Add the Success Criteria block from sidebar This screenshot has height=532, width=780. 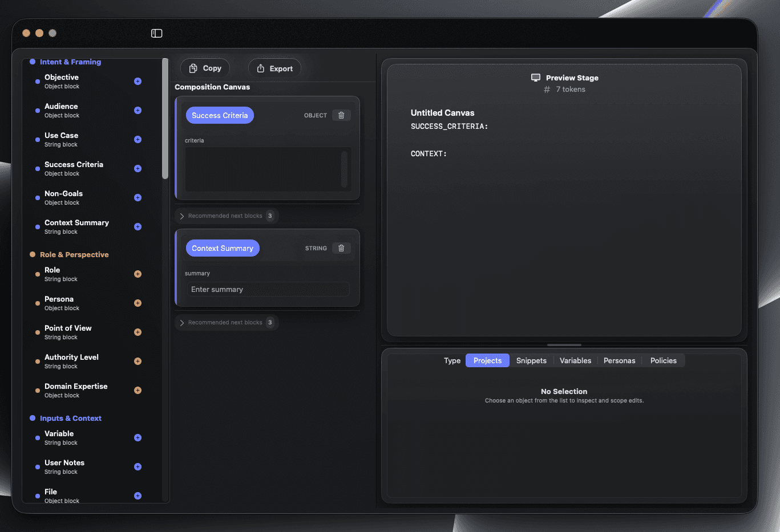tap(138, 169)
